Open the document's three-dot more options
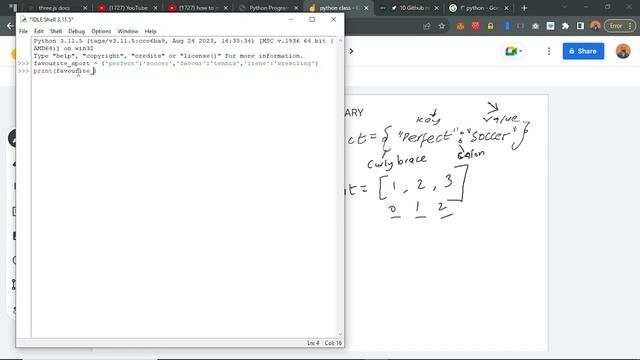Image resolution: width=640 pixels, height=360 pixels. click(x=549, y=51)
